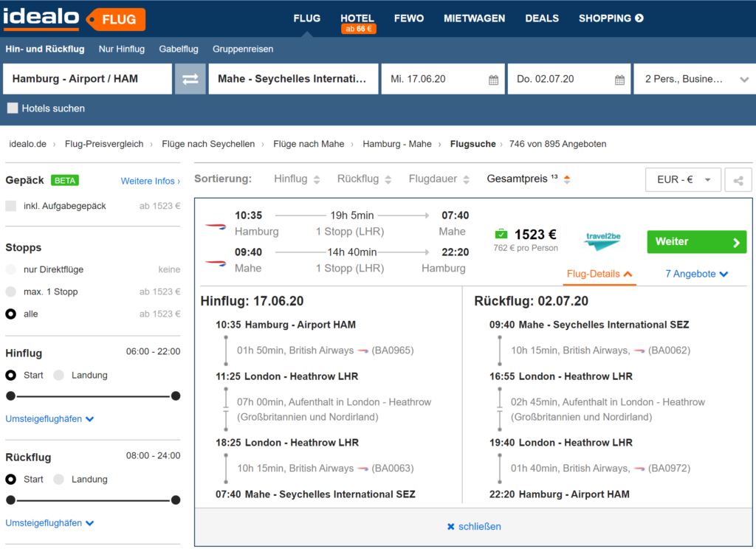This screenshot has width=756, height=549.
Task: Open Flüge nach Seychellen breadcrumb
Action: [208, 144]
